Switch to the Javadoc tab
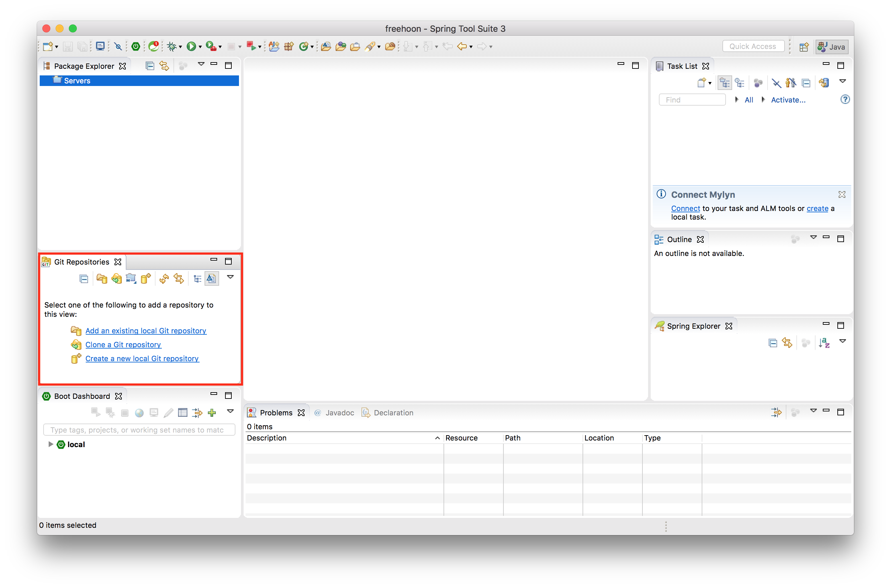Viewport: 891px width, 588px height. coord(339,413)
